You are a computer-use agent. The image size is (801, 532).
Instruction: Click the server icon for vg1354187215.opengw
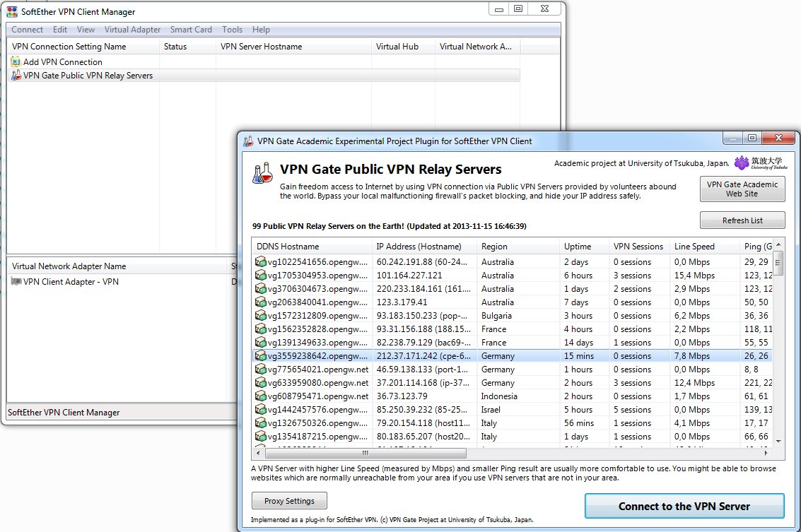tap(261, 437)
